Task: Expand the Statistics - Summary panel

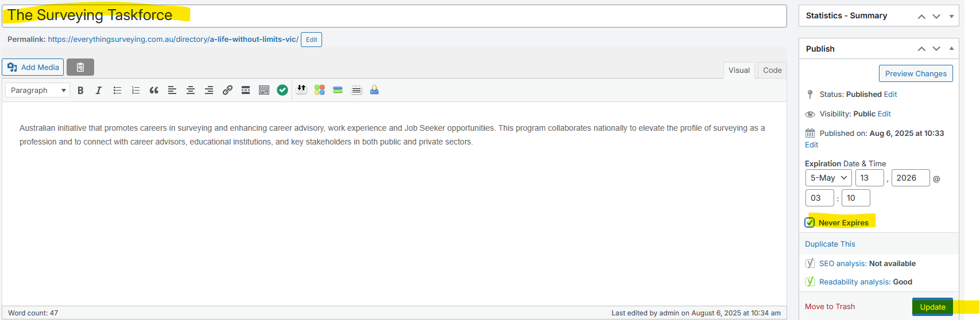Action: pos(951,16)
